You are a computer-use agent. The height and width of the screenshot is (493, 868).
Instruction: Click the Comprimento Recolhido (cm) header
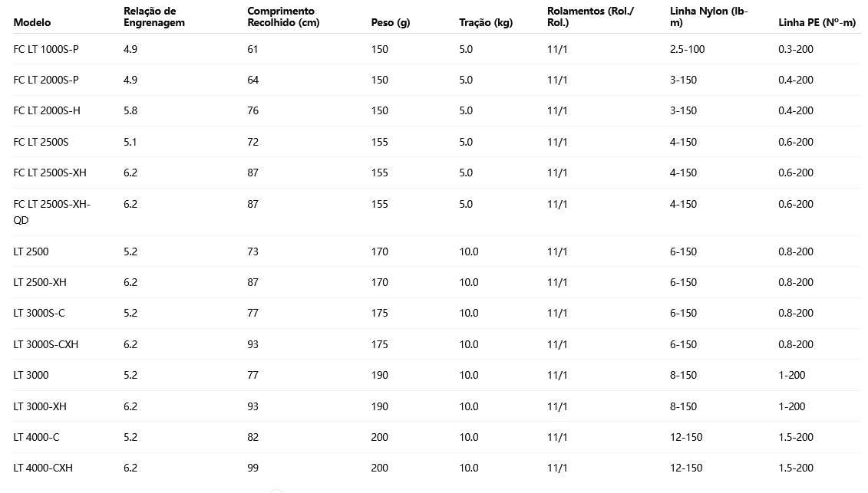click(283, 17)
